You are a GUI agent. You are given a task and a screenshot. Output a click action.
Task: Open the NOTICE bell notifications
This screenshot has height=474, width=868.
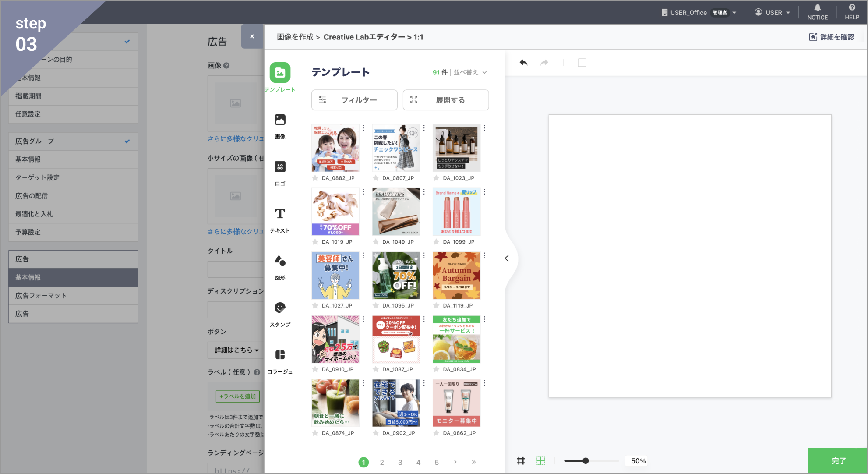(x=818, y=12)
